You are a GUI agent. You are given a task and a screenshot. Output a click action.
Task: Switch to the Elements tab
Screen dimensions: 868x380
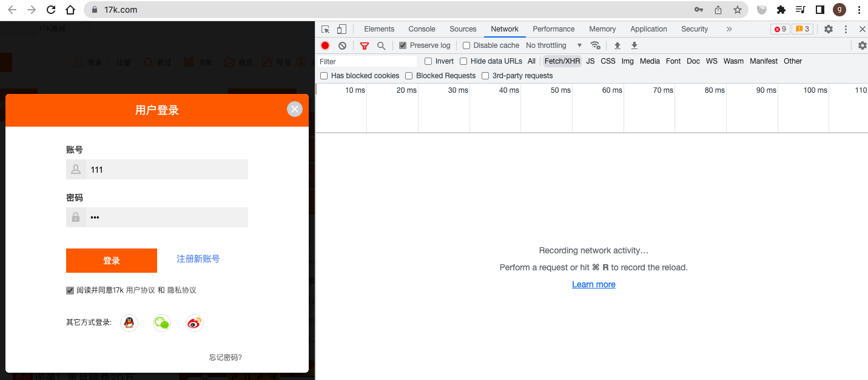tap(379, 29)
